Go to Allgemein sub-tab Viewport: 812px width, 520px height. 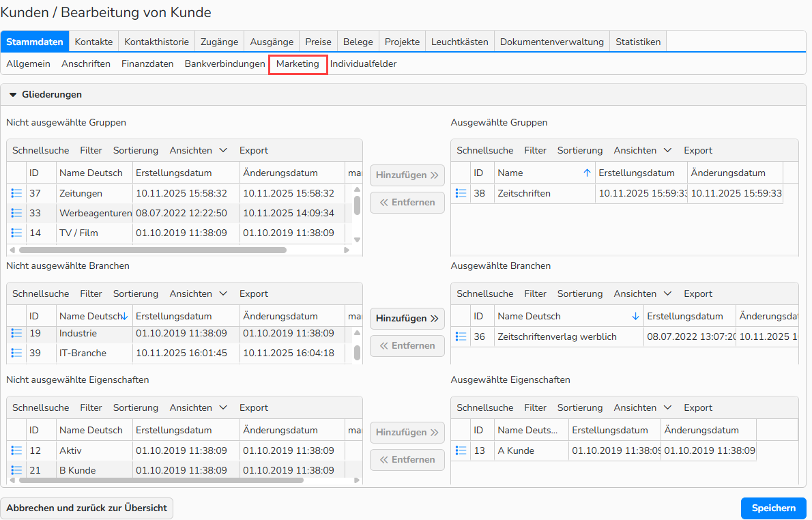(29, 63)
